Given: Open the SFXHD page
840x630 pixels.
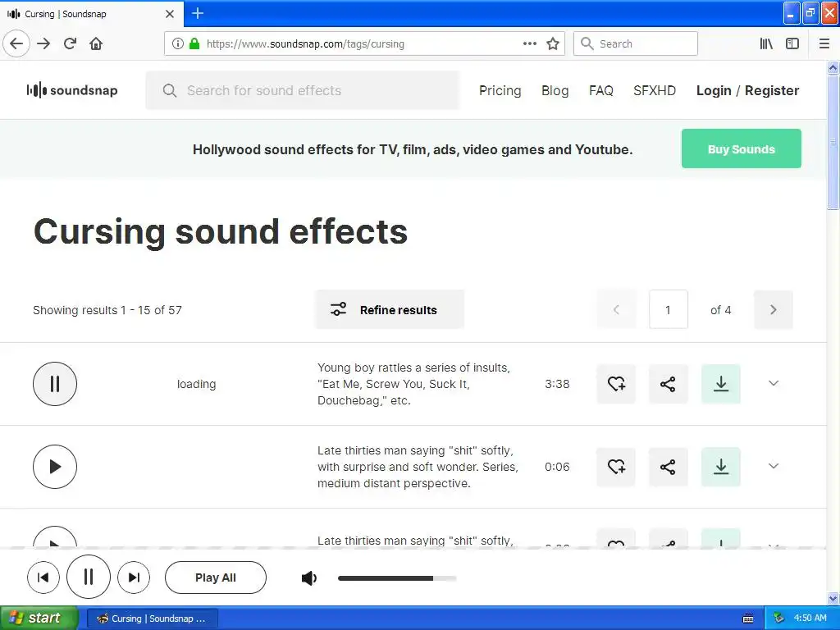Looking at the screenshot, I should coord(655,90).
